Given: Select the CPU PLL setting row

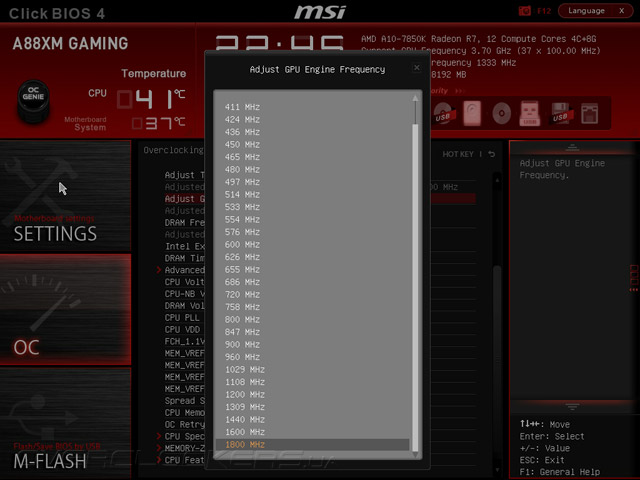Looking at the screenshot, I should coord(182,318).
